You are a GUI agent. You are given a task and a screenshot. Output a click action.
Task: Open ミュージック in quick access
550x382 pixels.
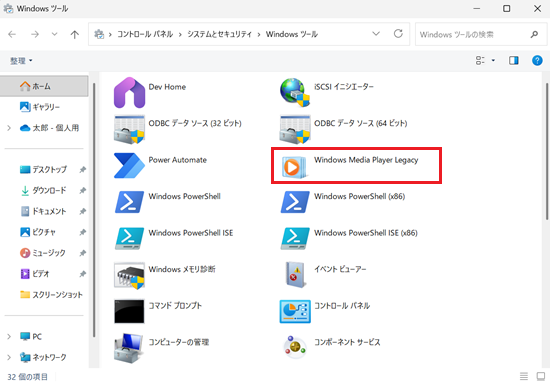pyautogui.click(x=43, y=253)
